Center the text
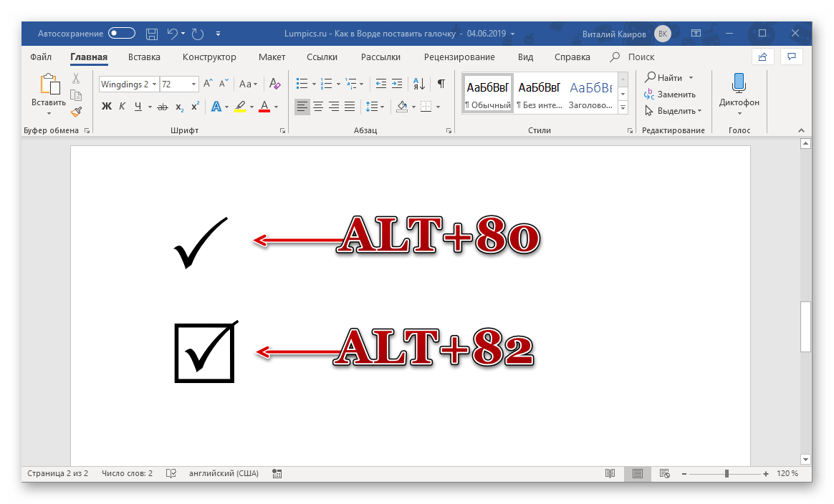Image resolution: width=834 pixels, height=504 pixels. [x=318, y=107]
